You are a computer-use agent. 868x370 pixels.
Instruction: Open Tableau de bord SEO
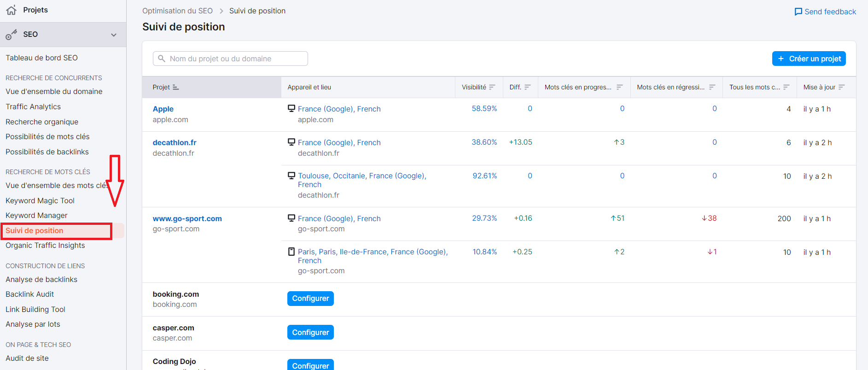[41, 58]
